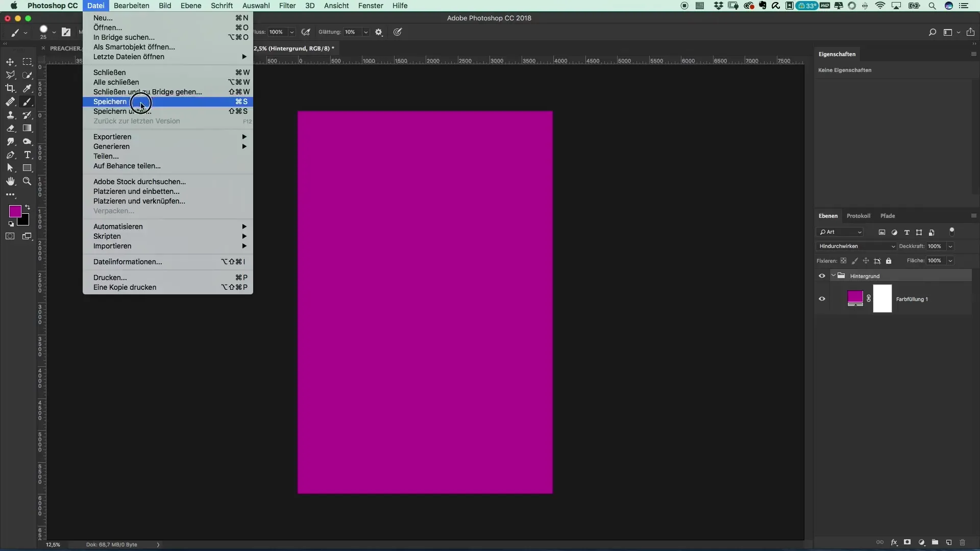
Task: Choose Speichern in the Datei menu
Action: (168, 102)
